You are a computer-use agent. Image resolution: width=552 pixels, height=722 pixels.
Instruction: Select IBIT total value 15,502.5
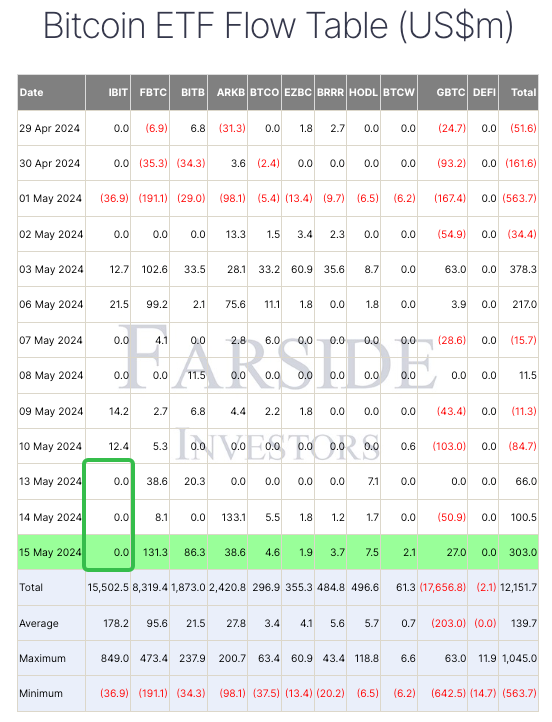(108, 588)
